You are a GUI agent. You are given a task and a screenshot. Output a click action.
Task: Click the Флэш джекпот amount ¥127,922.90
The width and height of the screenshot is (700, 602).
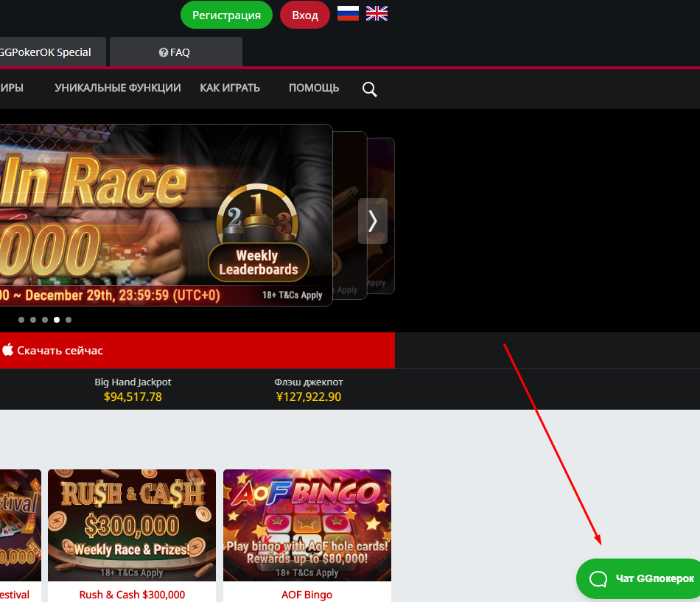309,396
